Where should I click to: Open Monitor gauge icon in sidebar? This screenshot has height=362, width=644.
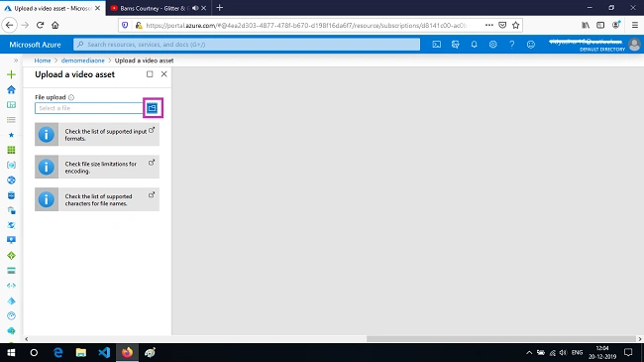(x=11, y=316)
